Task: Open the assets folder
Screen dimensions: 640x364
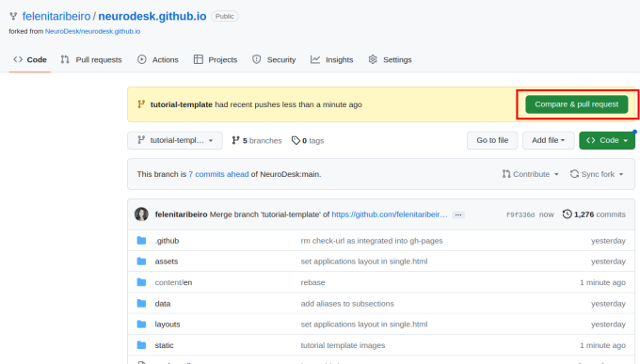Action: (167, 261)
